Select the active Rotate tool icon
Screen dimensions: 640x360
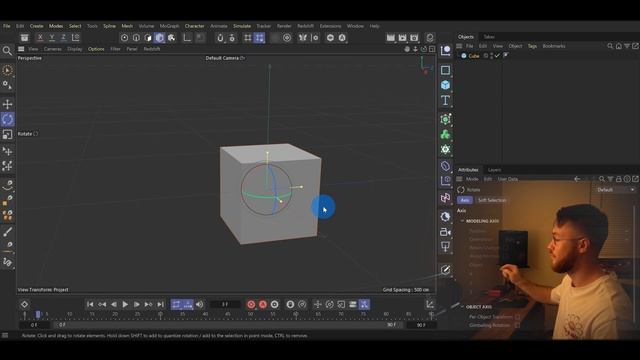[7, 119]
